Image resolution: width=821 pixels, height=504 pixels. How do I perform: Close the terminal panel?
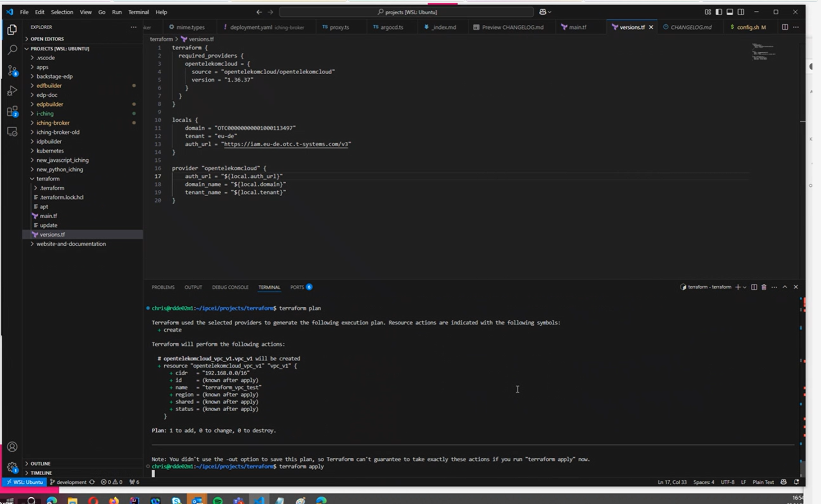[796, 287]
